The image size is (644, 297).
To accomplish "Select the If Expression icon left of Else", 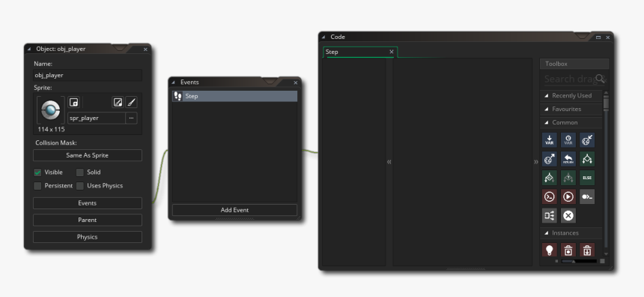I will coord(549,178).
